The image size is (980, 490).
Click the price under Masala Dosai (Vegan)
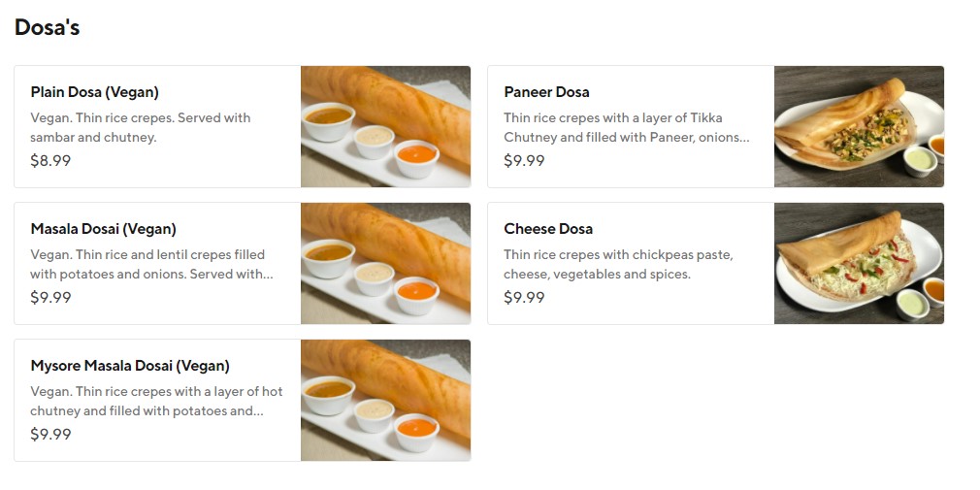50,298
